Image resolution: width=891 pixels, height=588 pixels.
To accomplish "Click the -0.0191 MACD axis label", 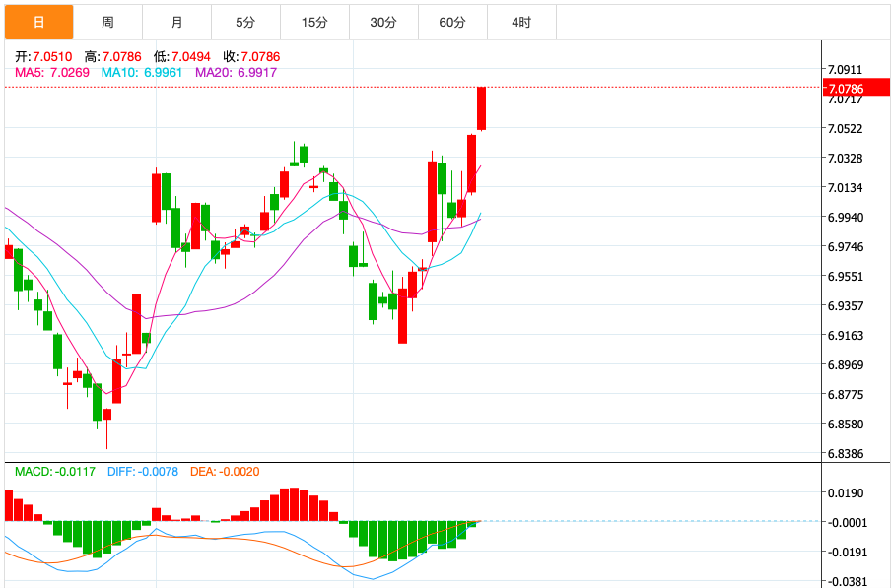I will [846, 553].
